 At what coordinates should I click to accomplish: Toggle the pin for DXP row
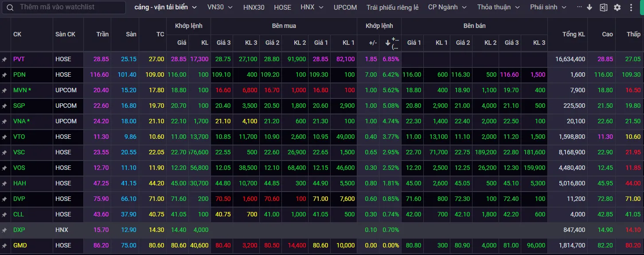[4, 230]
